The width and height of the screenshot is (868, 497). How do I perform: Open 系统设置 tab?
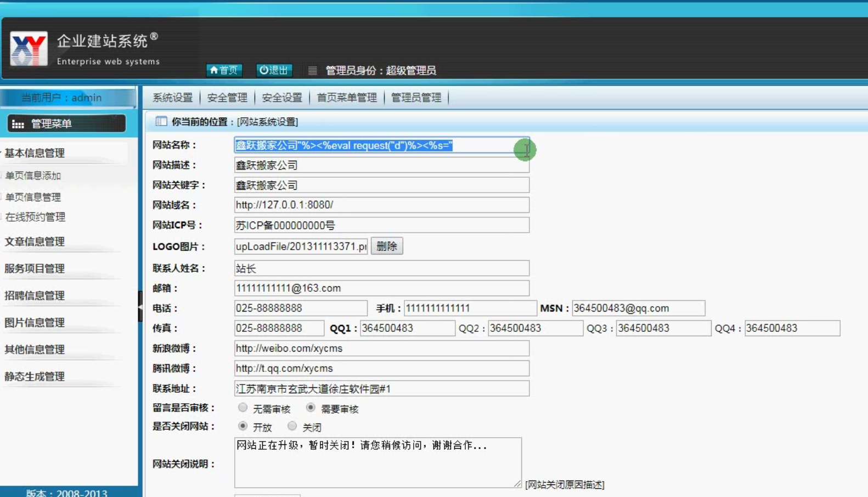pyautogui.click(x=173, y=98)
